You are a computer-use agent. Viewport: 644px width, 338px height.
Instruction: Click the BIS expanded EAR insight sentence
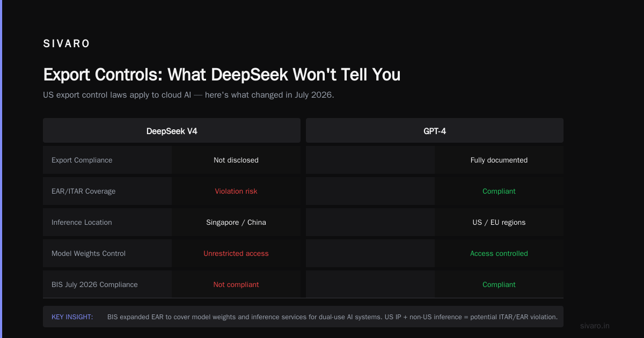coord(332,317)
